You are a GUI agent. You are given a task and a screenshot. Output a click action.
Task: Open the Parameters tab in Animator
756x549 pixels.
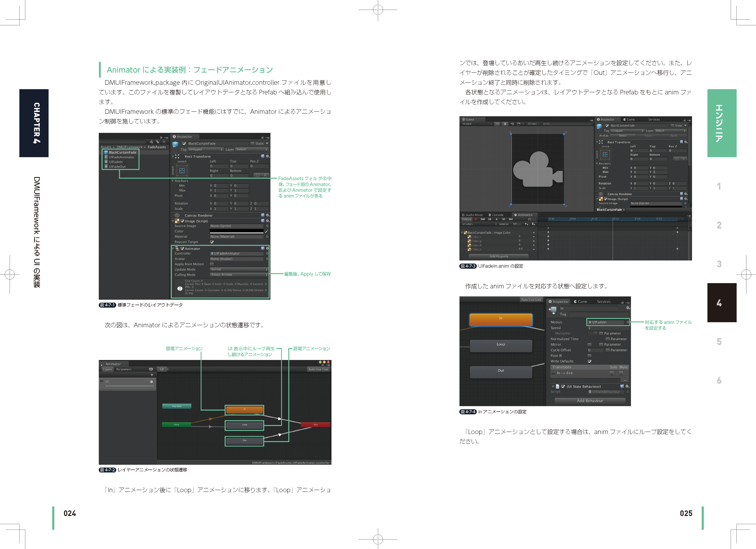pyautogui.click(x=124, y=369)
